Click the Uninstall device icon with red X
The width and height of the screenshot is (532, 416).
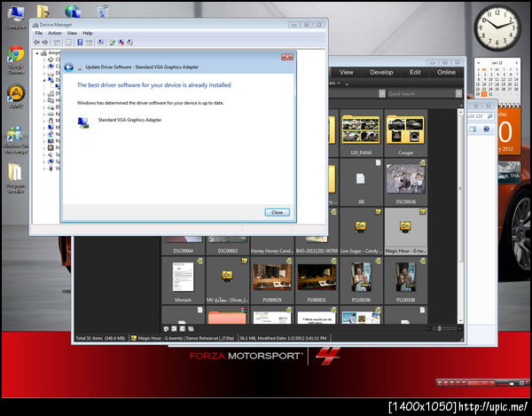121,43
